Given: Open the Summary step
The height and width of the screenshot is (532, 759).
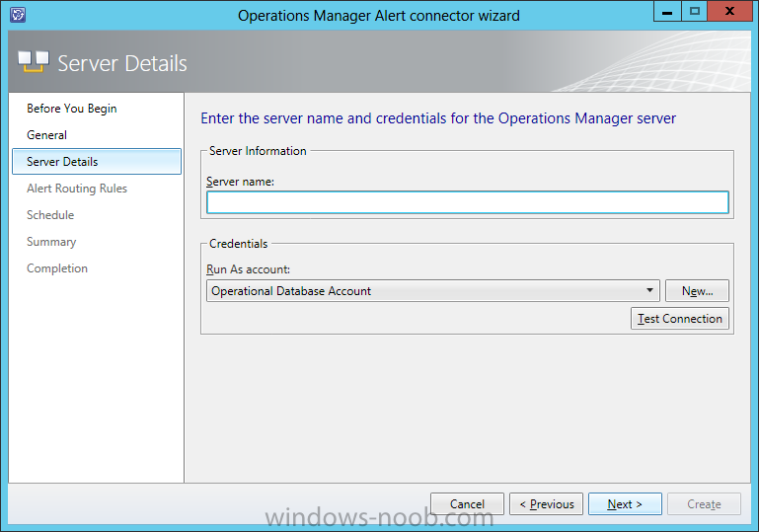Looking at the screenshot, I should 51,242.
